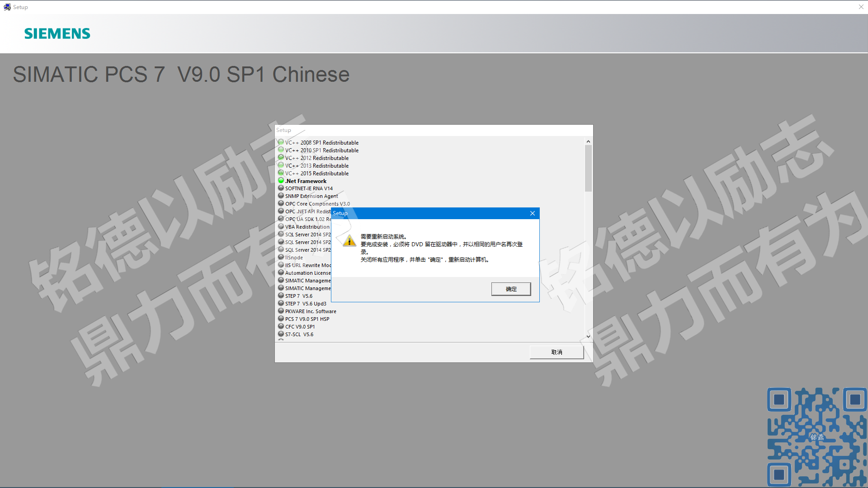Screen dimensions: 868x488
Task: Click status icon next to S7-SCL V5.6
Action: tap(281, 334)
